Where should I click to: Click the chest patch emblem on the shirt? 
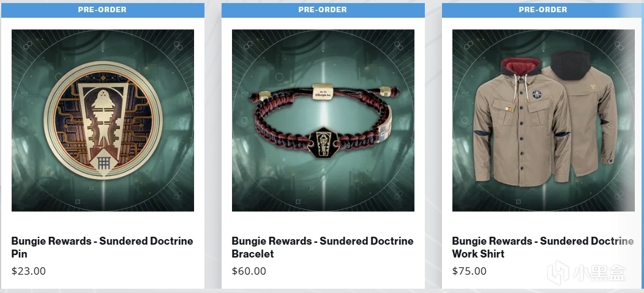point(537,95)
